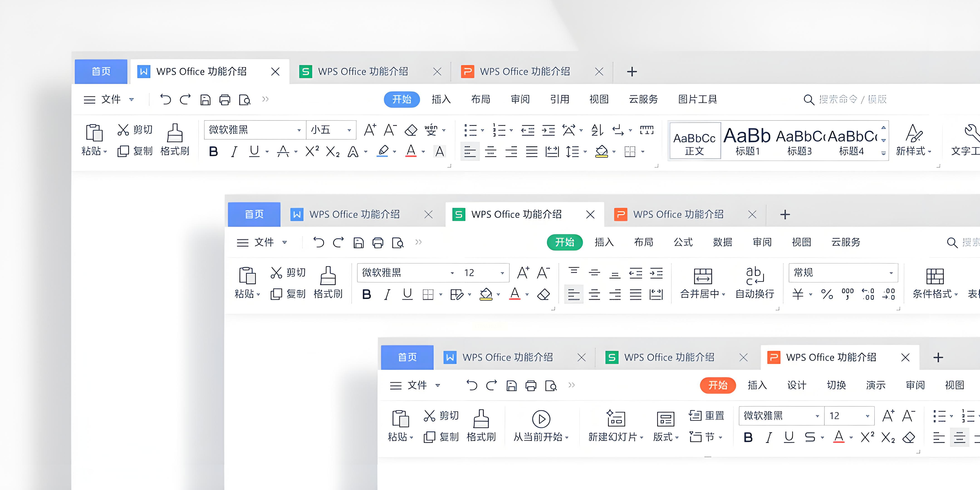Switch to 引用 tab in Writer

coord(559,99)
